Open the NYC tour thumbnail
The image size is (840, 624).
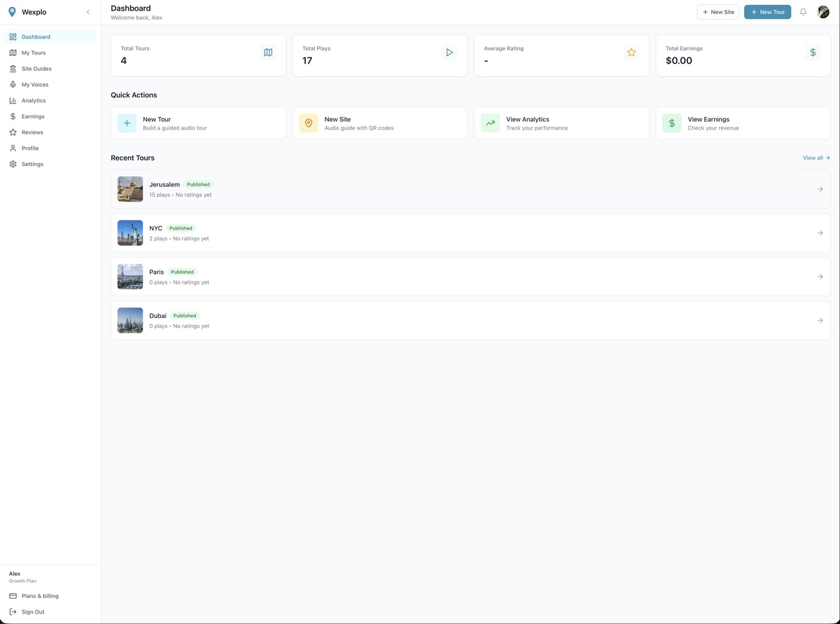point(130,233)
